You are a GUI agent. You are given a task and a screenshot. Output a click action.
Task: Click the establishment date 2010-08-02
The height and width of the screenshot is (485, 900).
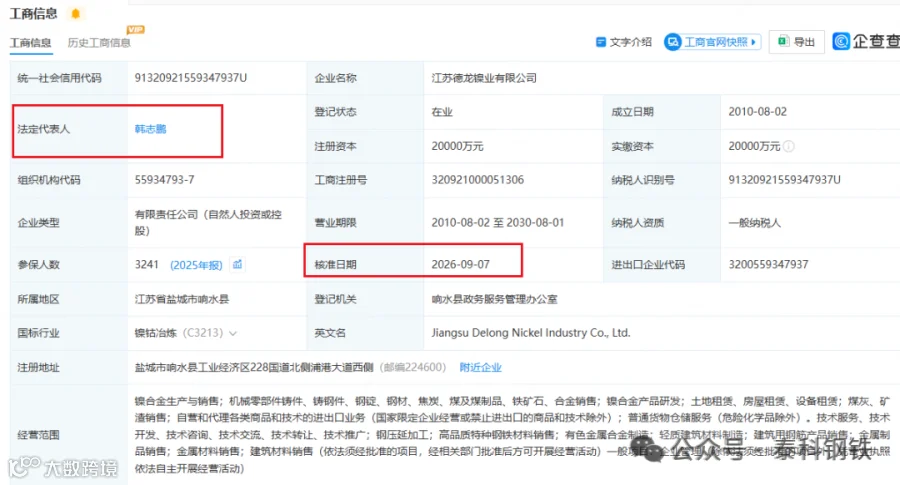pyautogui.click(x=758, y=112)
